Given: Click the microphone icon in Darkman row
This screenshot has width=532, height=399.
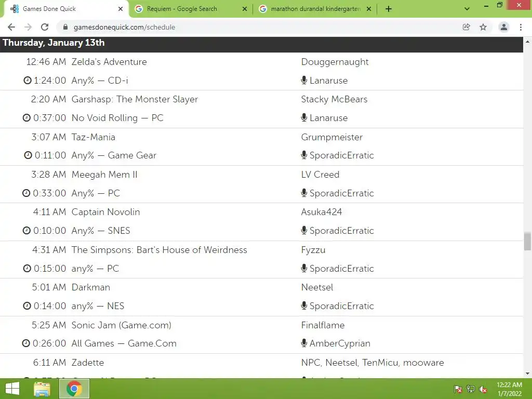Looking at the screenshot, I should [x=304, y=305].
